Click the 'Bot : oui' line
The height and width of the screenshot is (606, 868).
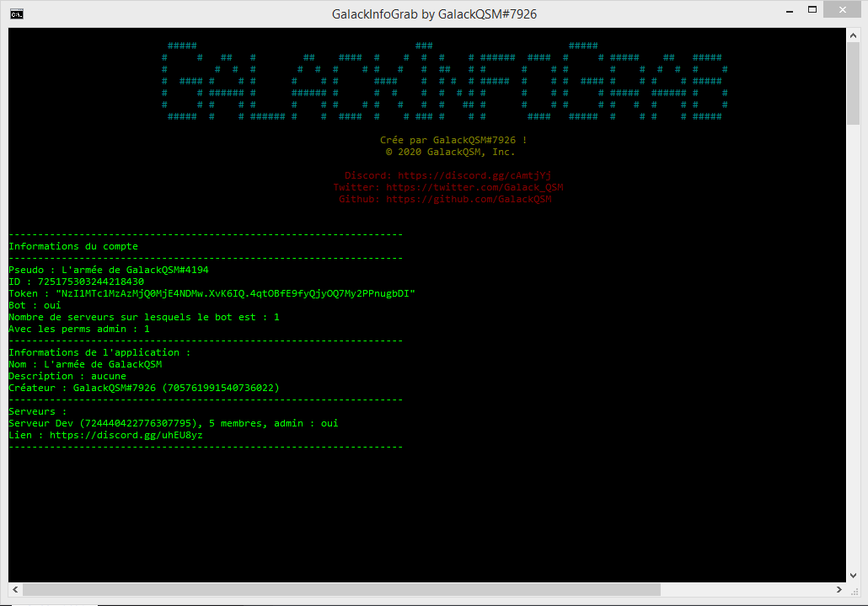point(35,305)
